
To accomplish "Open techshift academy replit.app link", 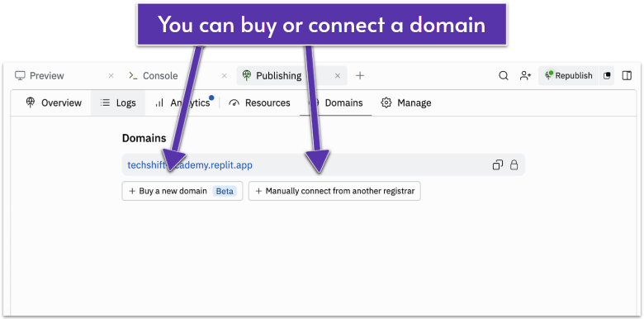I will [x=190, y=165].
